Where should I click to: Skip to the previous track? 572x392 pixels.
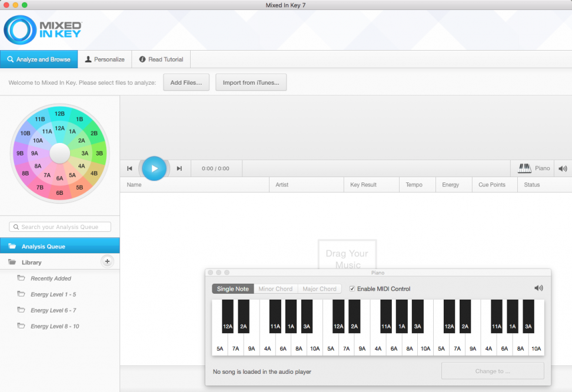(129, 169)
